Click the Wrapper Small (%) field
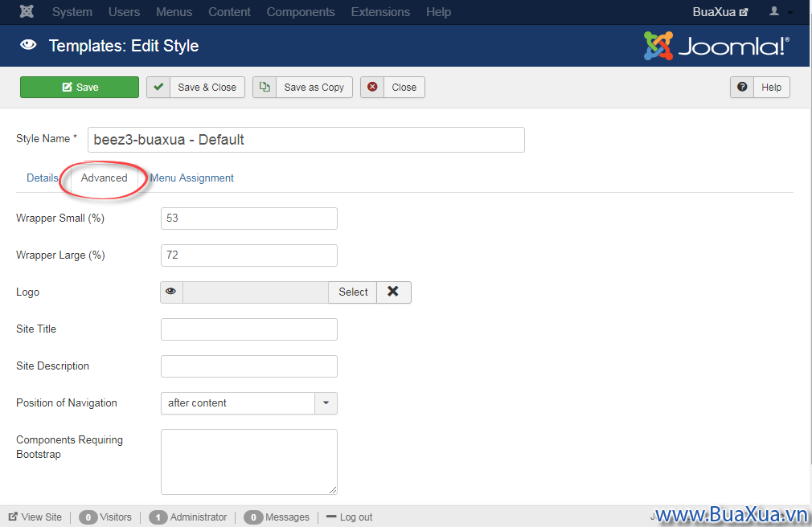 pyautogui.click(x=249, y=219)
